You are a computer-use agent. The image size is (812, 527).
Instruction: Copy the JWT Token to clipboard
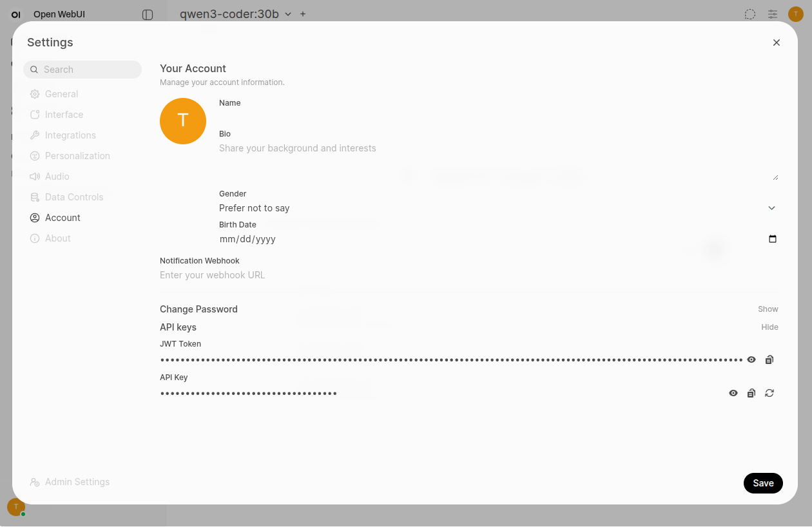pyautogui.click(x=769, y=360)
